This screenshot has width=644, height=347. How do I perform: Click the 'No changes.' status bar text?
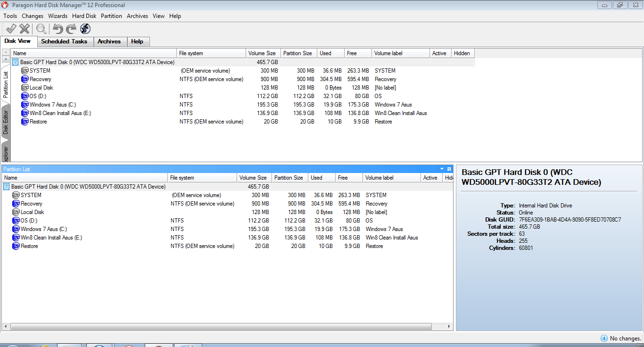point(626,339)
